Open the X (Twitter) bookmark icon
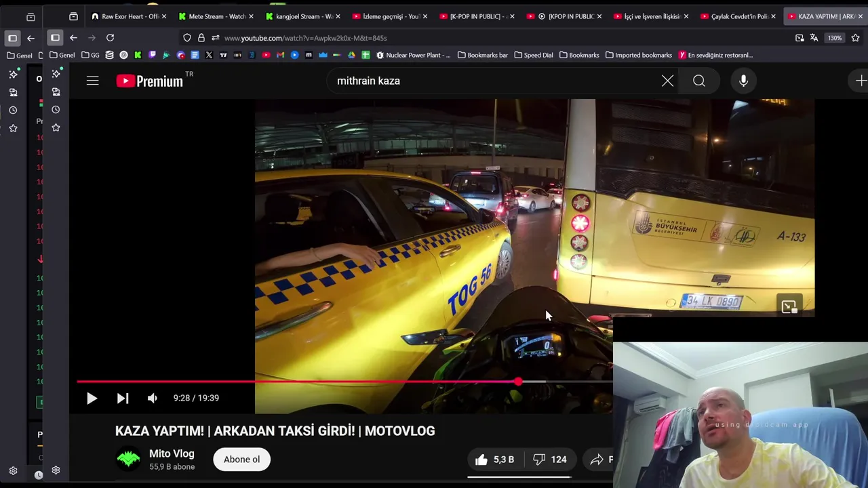The width and height of the screenshot is (868, 488). (x=209, y=55)
